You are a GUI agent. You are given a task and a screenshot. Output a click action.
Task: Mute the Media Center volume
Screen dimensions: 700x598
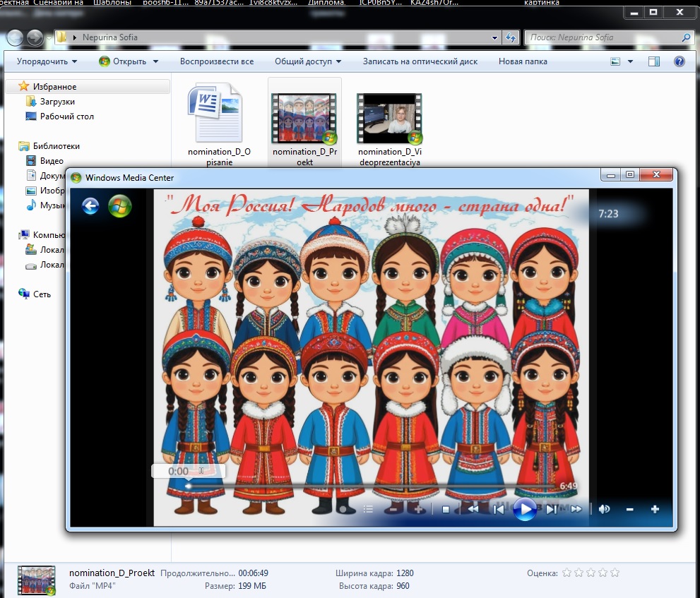tap(605, 509)
